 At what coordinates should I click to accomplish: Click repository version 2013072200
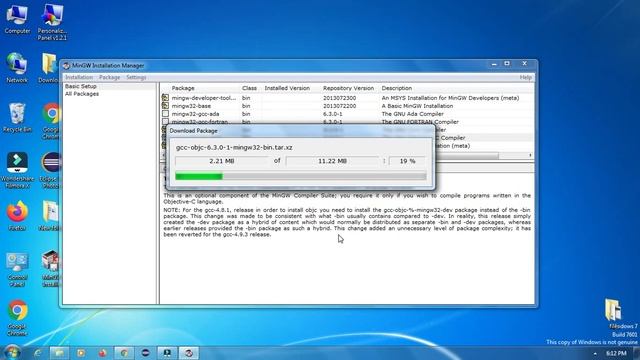click(x=339, y=106)
